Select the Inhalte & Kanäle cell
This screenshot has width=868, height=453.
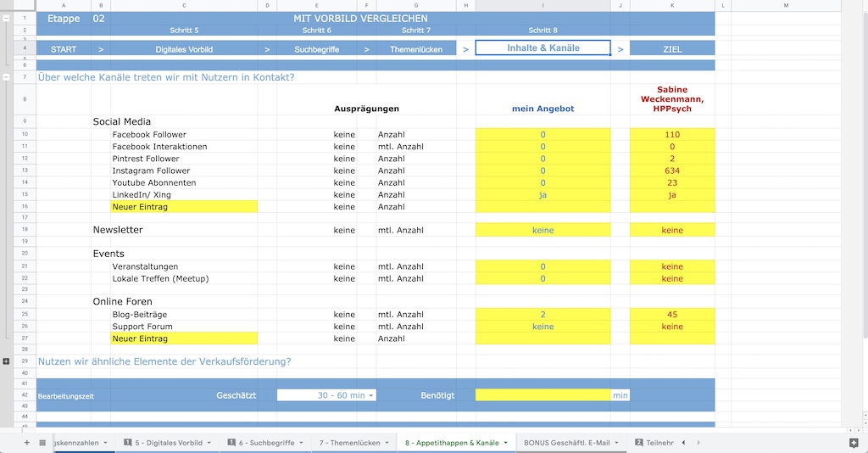[x=543, y=48]
